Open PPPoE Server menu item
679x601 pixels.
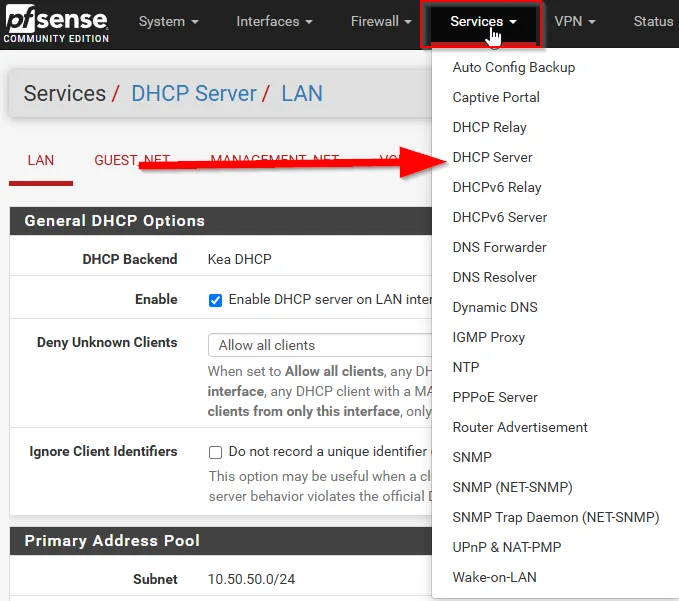(495, 397)
